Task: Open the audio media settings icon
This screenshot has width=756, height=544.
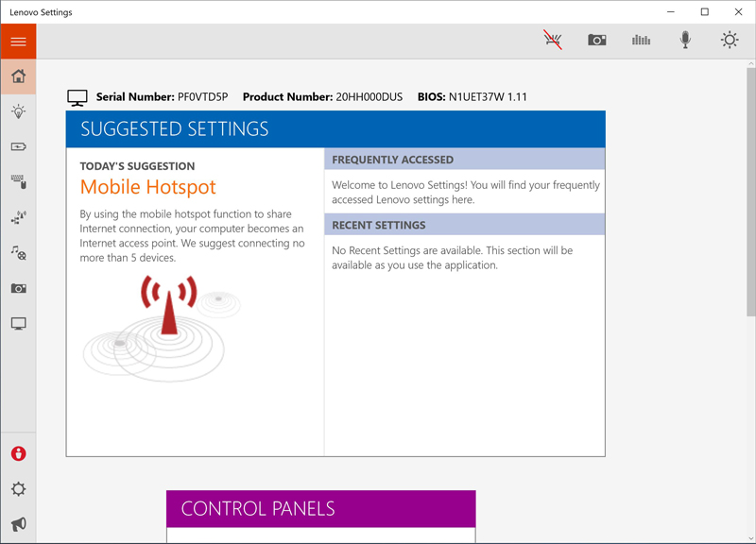Action: 18,252
